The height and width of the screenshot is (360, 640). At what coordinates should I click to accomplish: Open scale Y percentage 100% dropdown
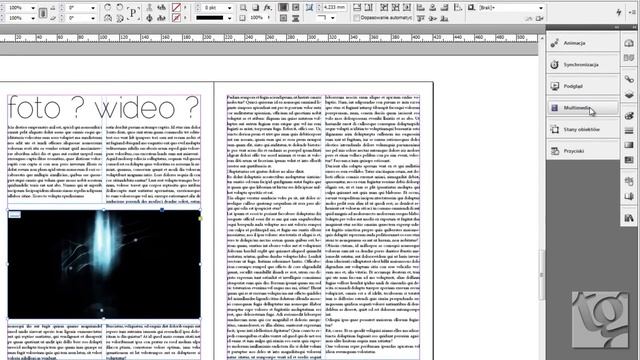[x=33, y=18]
